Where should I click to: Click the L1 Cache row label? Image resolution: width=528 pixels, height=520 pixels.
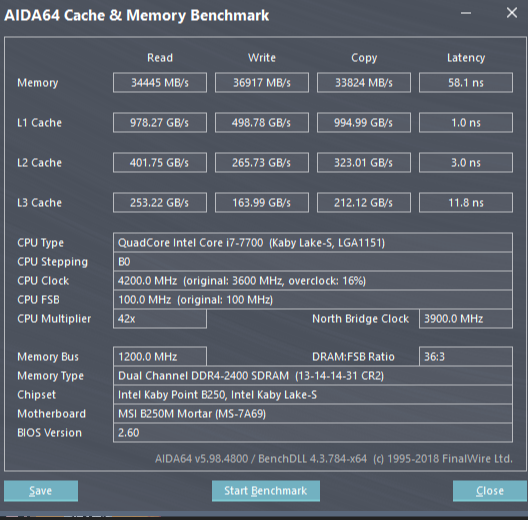tap(39, 123)
